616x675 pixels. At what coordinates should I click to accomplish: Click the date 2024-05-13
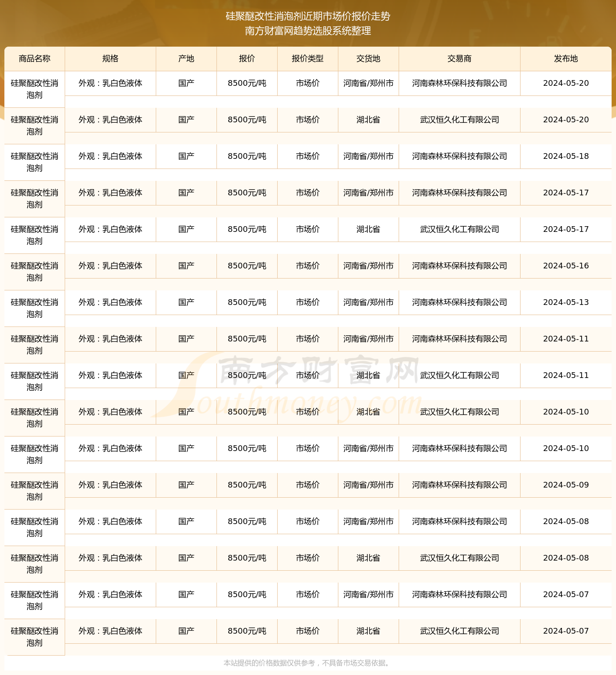(x=566, y=302)
